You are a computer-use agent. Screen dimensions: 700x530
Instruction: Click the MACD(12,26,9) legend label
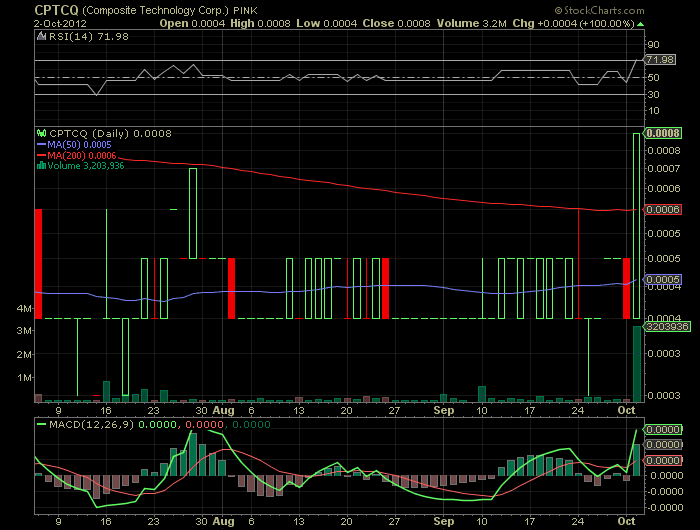[x=92, y=424]
